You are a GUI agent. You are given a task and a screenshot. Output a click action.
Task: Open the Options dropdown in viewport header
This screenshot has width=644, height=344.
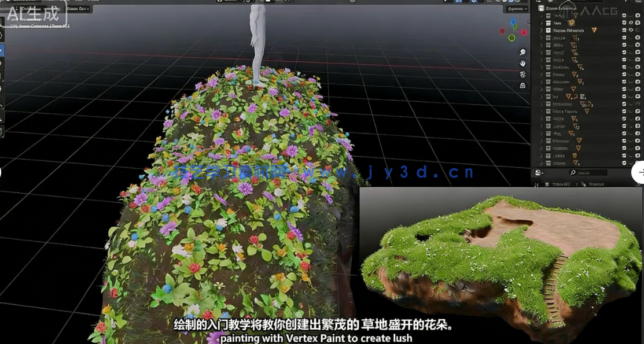click(517, 9)
